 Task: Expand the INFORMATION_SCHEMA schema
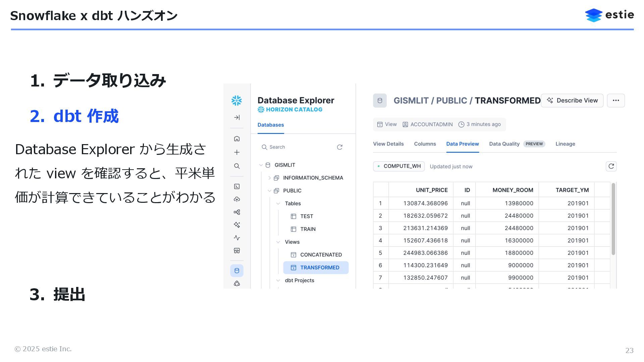[x=269, y=178]
